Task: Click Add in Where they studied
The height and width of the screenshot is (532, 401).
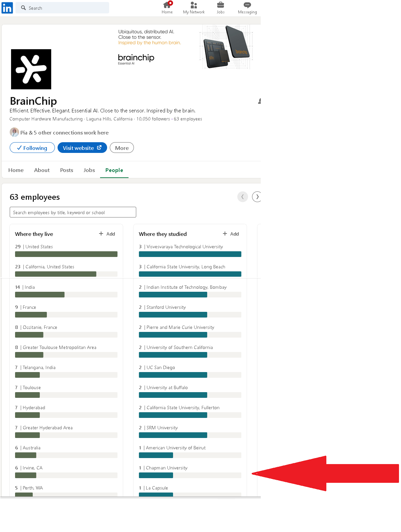Action: tap(231, 234)
